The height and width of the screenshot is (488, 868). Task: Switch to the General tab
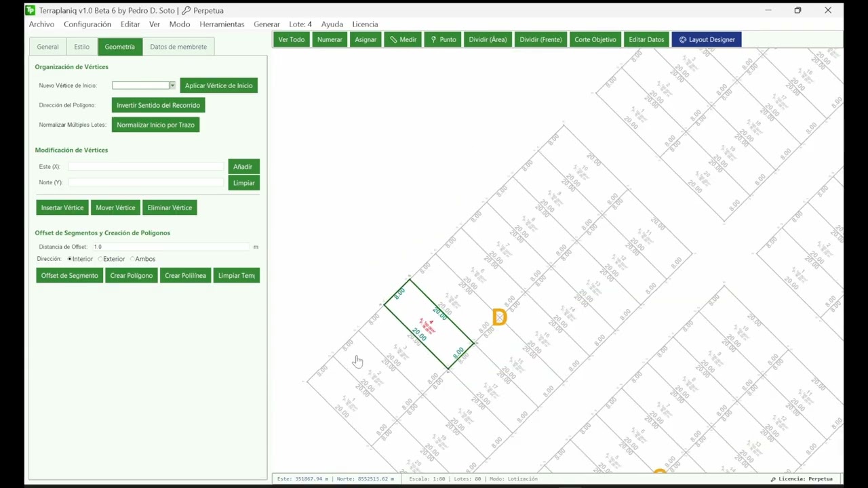[47, 47]
